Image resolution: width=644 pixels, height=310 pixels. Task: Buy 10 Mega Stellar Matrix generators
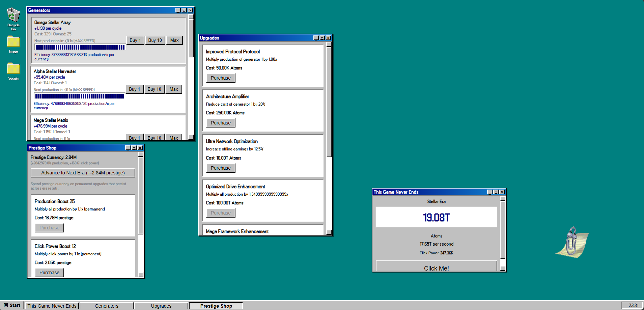click(155, 137)
